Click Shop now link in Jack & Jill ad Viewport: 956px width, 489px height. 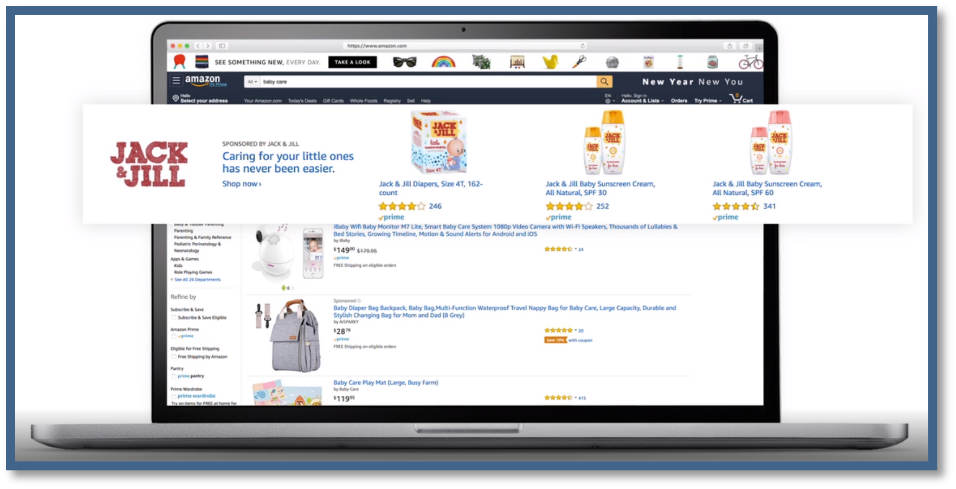coord(242,184)
